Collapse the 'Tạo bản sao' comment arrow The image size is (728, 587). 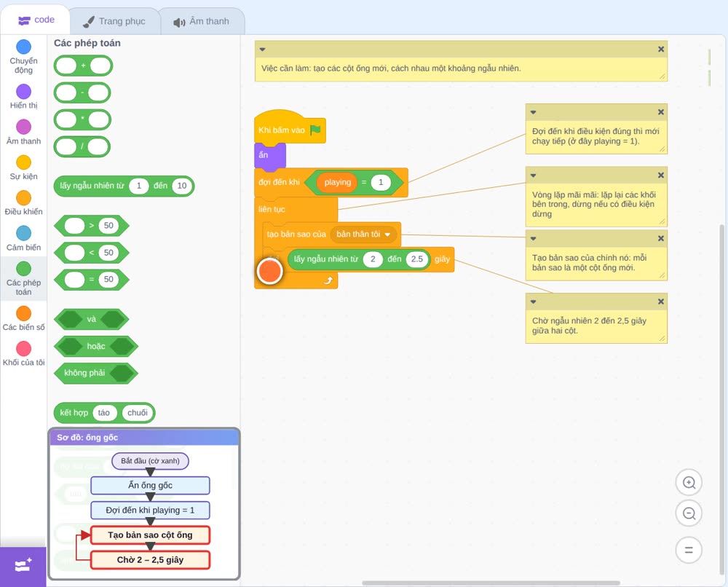(534, 239)
